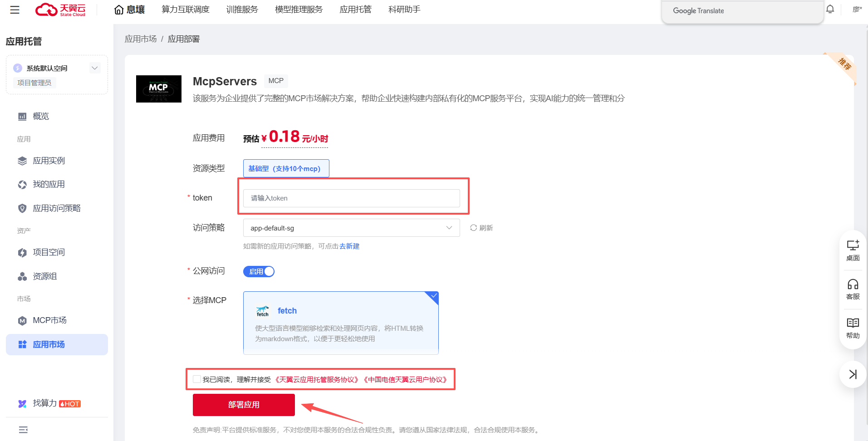Click the 应用市场 grid icon
868x441 pixels.
22,345
